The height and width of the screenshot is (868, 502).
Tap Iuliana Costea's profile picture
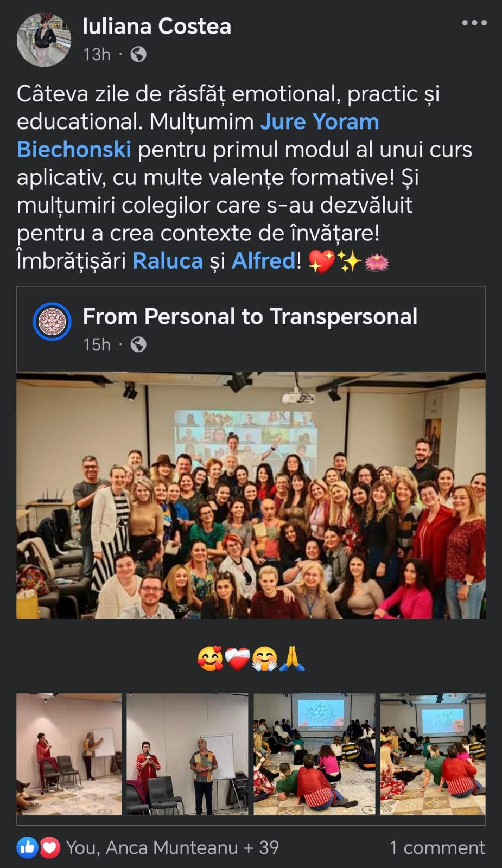click(x=44, y=40)
